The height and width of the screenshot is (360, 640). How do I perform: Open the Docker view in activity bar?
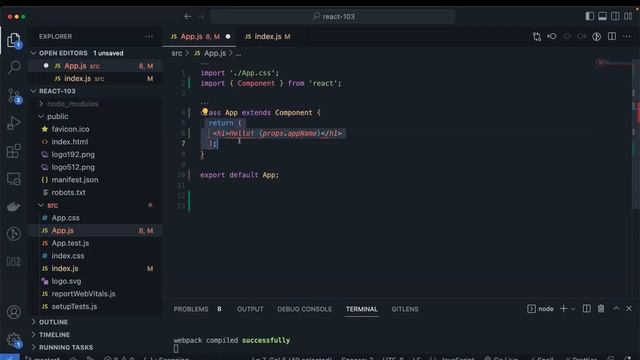coord(14,206)
